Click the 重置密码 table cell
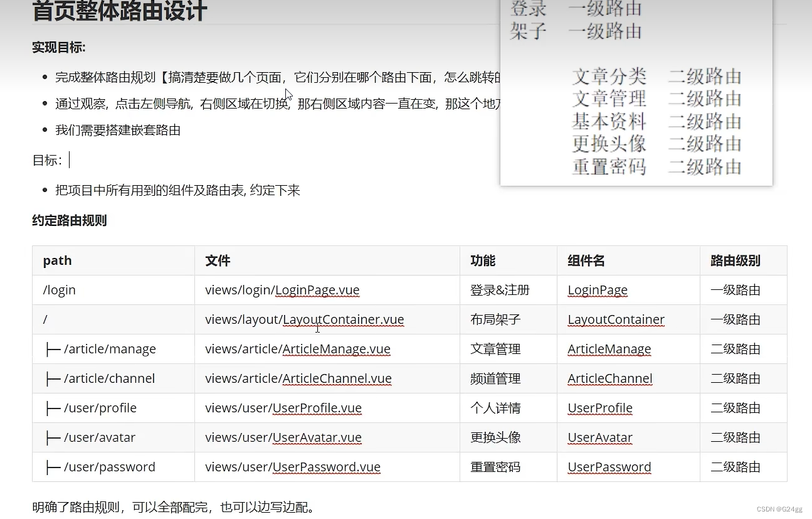The width and height of the screenshot is (812, 519). coord(509,467)
